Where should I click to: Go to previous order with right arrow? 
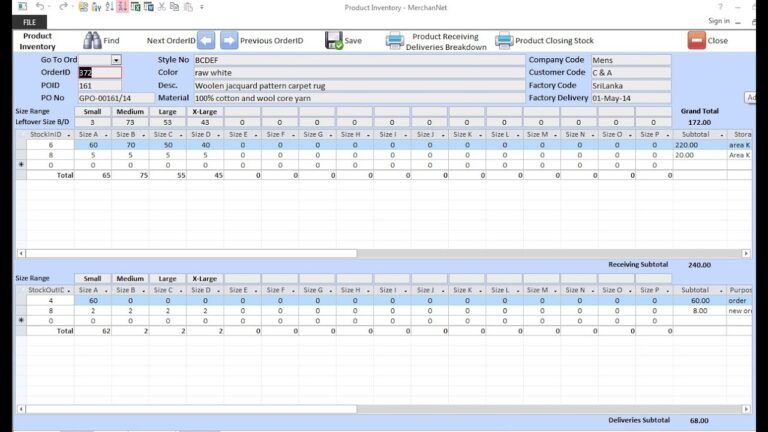pyautogui.click(x=229, y=41)
